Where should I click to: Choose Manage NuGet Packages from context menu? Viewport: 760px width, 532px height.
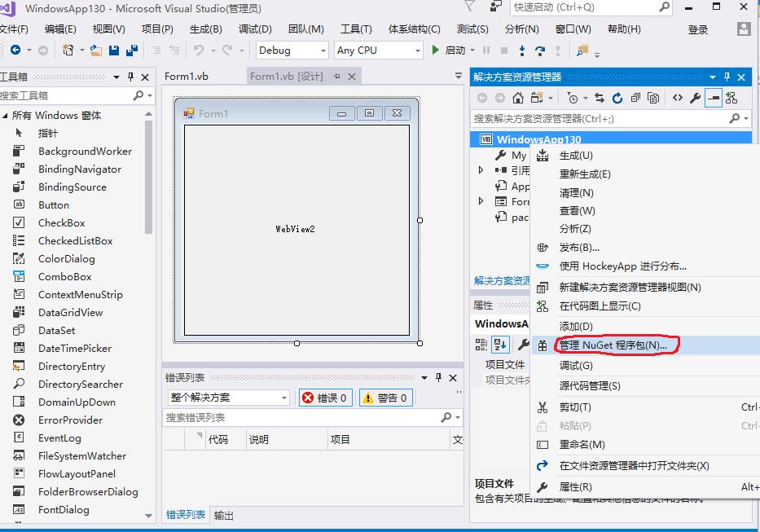tap(646, 345)
